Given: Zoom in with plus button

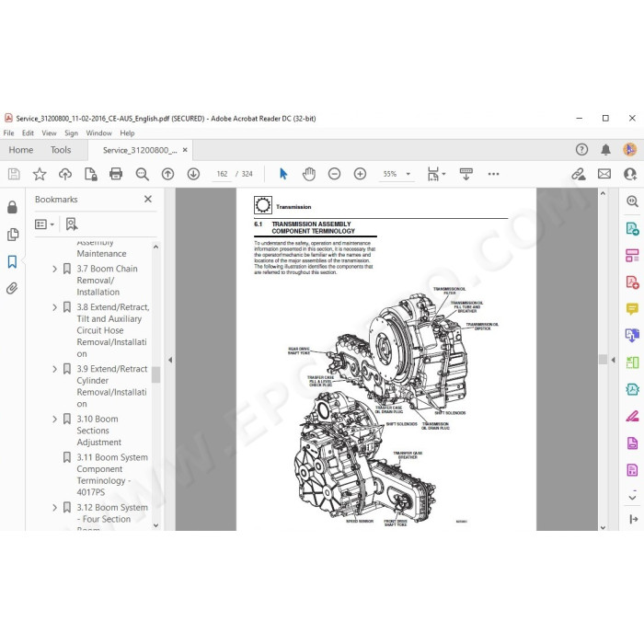Looking at the screenshot, I should click(361, 174).
